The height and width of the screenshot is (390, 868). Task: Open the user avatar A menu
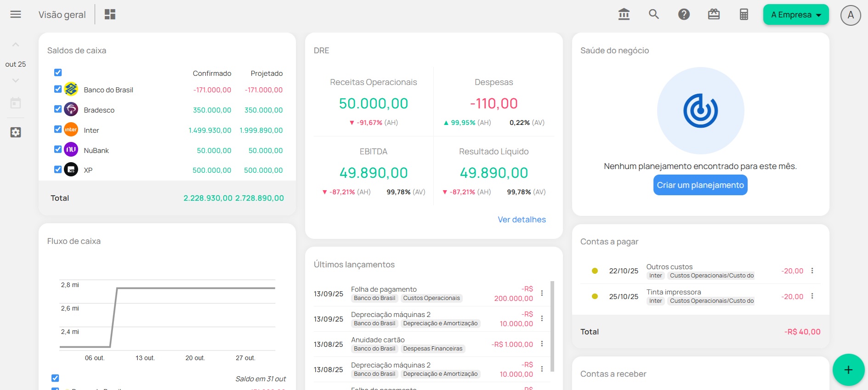(x=850, y=15)
